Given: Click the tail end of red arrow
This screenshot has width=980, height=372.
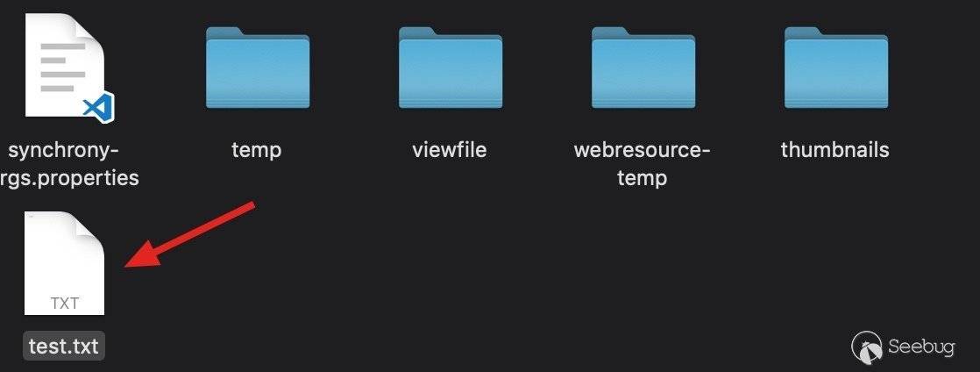Looking at the screenshot, I should (x=250, y=205).
